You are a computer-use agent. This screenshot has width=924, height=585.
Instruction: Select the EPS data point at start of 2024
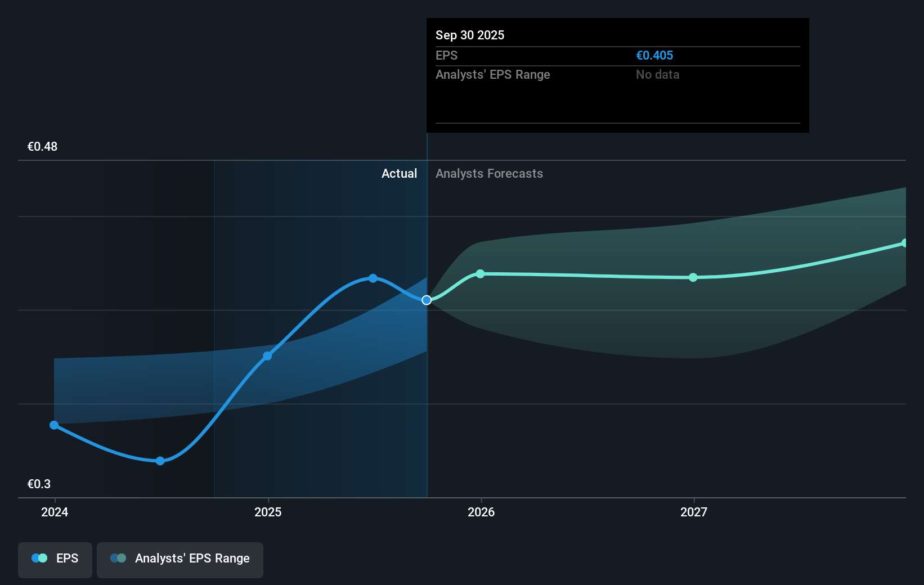click(54, 425)
